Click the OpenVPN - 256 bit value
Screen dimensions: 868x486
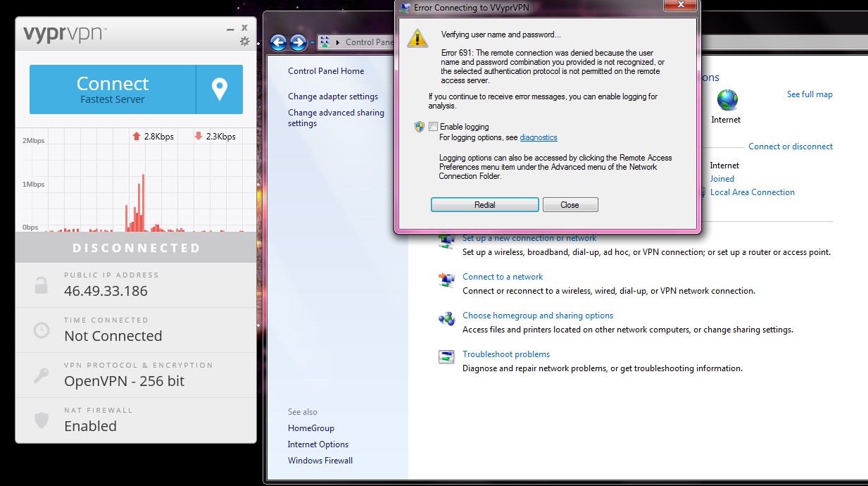point(124,381)
